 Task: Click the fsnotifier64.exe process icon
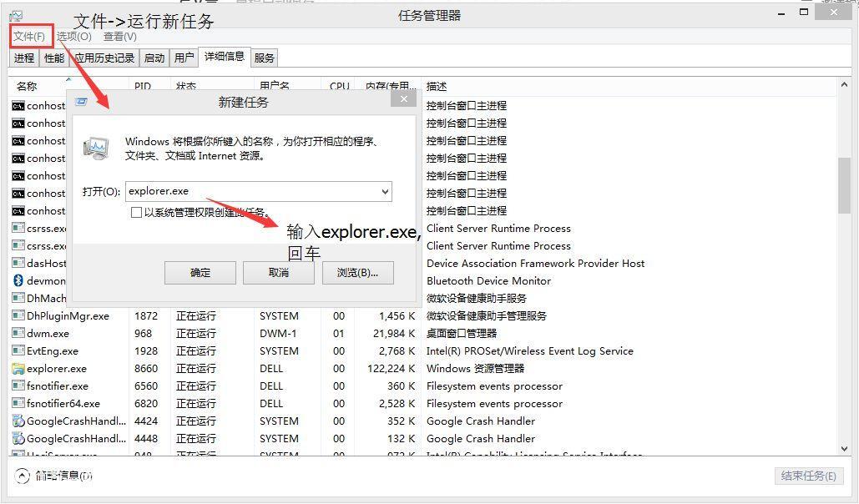click(x=18, y=403)
